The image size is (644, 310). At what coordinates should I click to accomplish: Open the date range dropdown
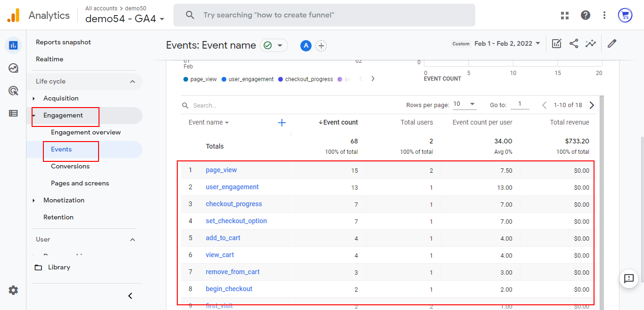tap(507, 43)
